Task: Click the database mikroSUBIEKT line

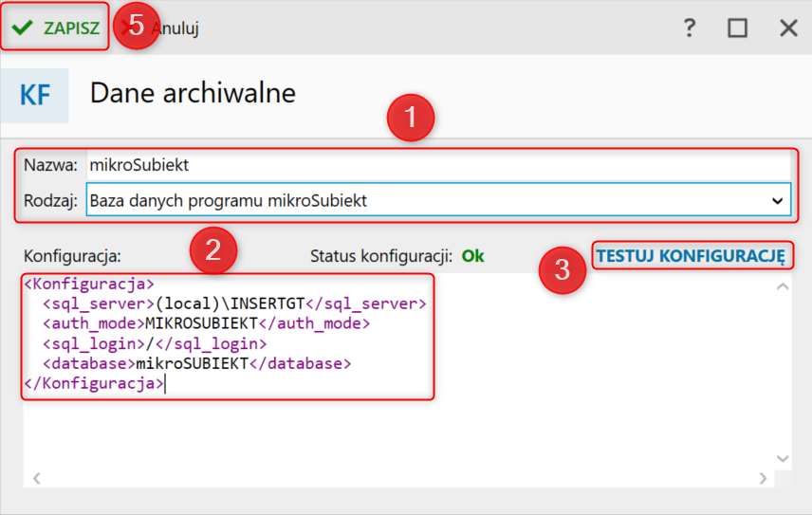Action: click(x=196, y=364)
